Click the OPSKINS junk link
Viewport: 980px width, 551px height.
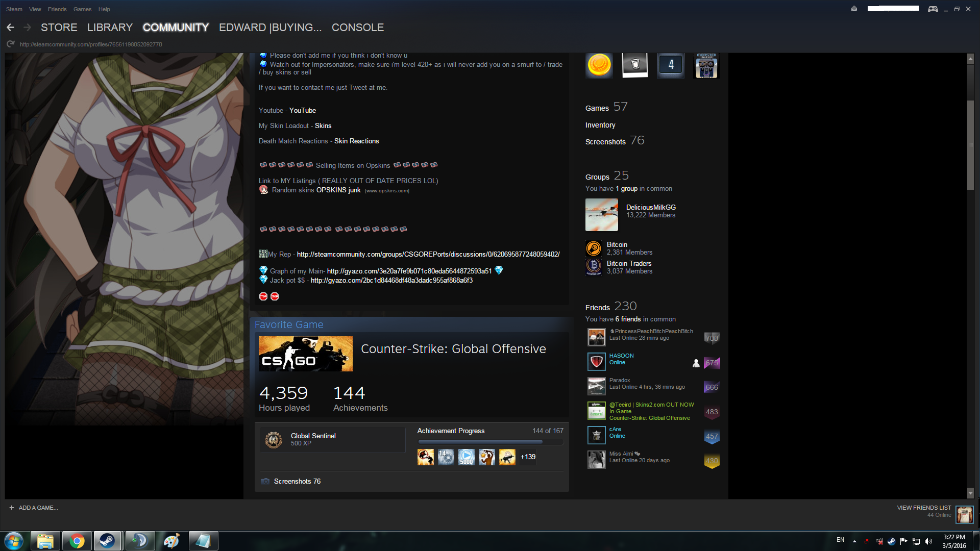coord(338,190)
